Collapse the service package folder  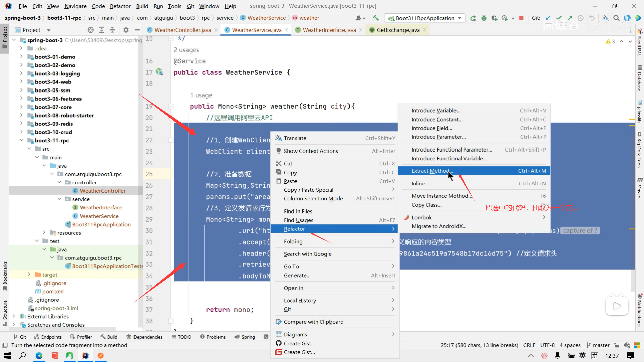pos(59,199)
